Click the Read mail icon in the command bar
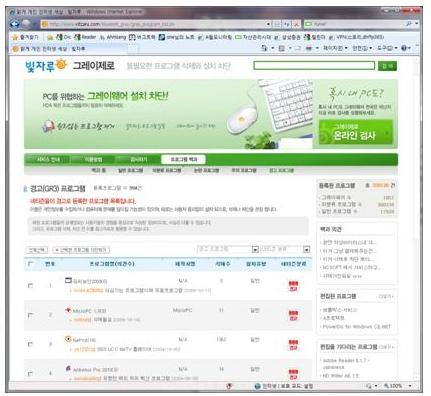This screenshot has height=396, width=431. [x=298, y=48]
